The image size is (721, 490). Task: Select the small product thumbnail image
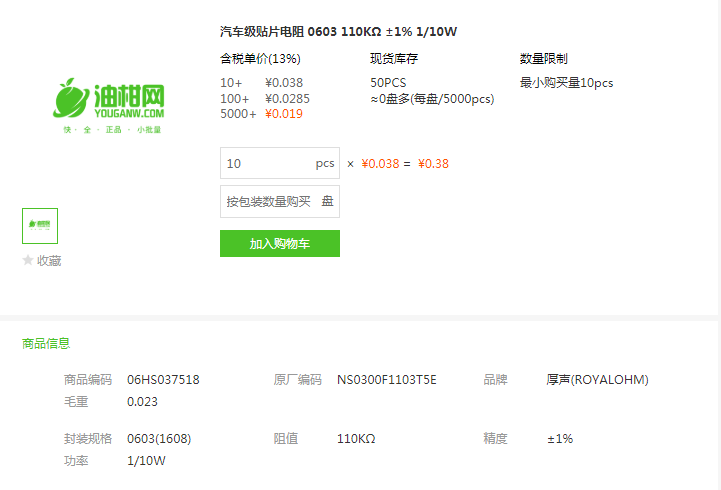[x=40, y=226]
